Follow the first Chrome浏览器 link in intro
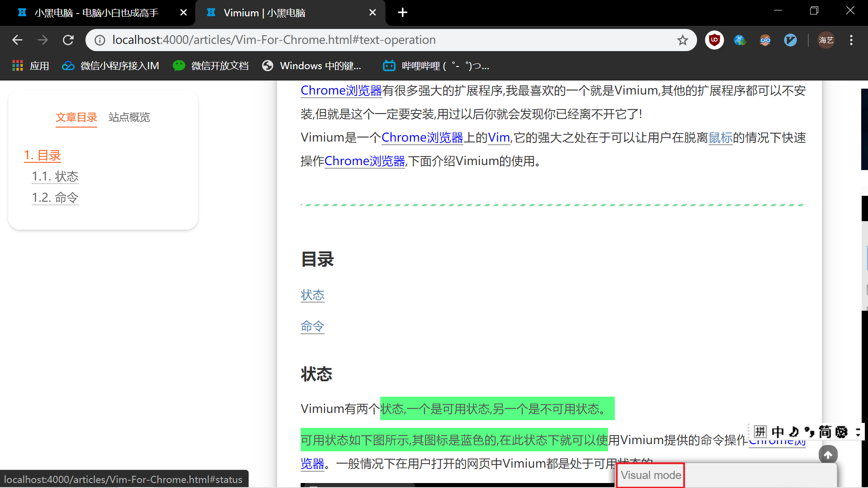The image size is (868, 488). [x=341, y=91]
